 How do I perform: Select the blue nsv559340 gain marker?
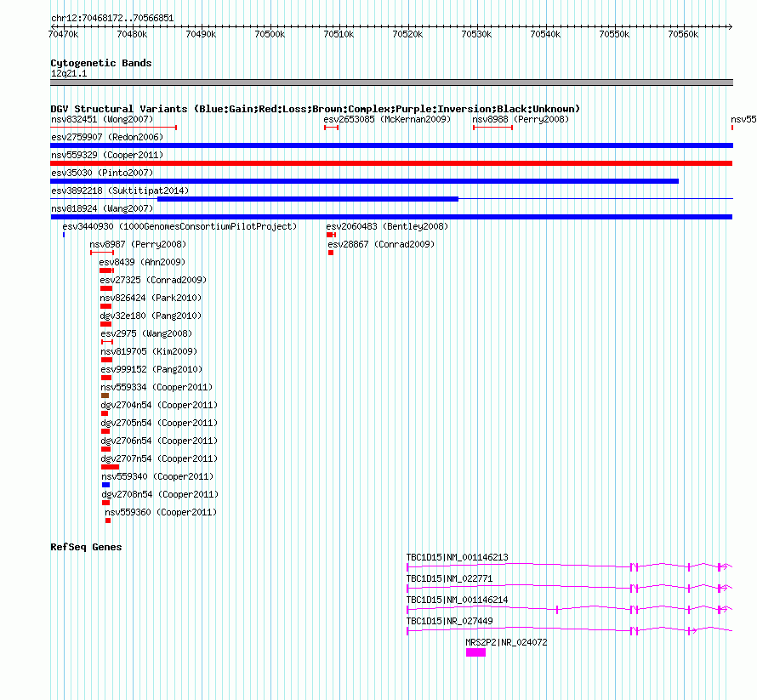coord(105,485)
